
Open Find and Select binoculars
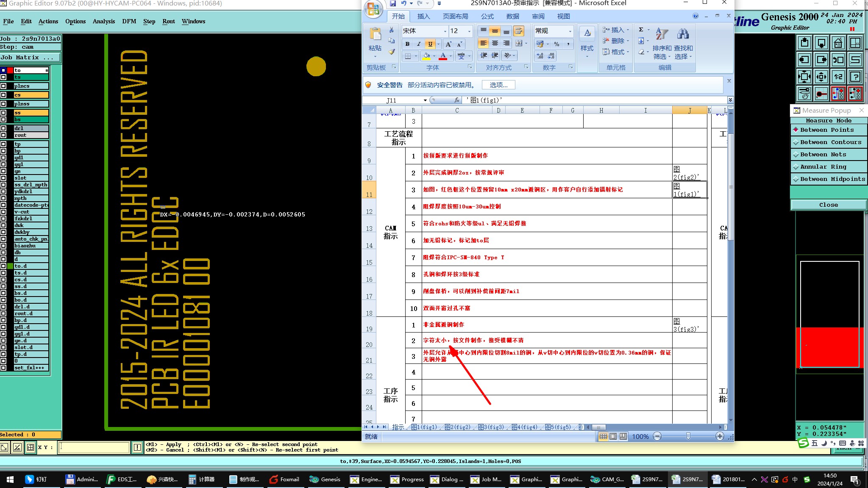click(x=683, y=35)
